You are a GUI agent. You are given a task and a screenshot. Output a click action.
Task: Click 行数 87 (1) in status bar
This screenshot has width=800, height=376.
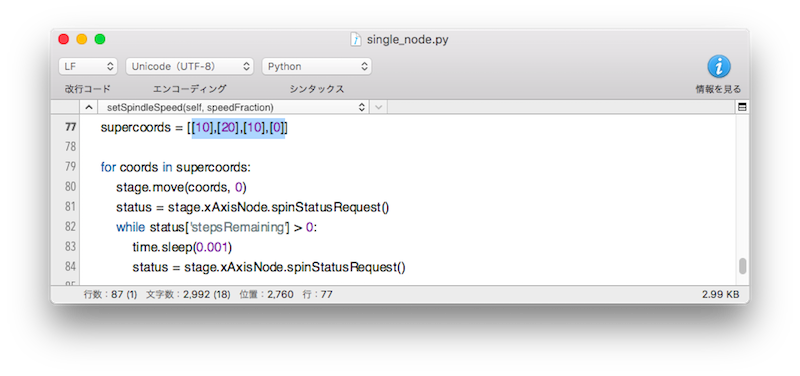(110, 294)
